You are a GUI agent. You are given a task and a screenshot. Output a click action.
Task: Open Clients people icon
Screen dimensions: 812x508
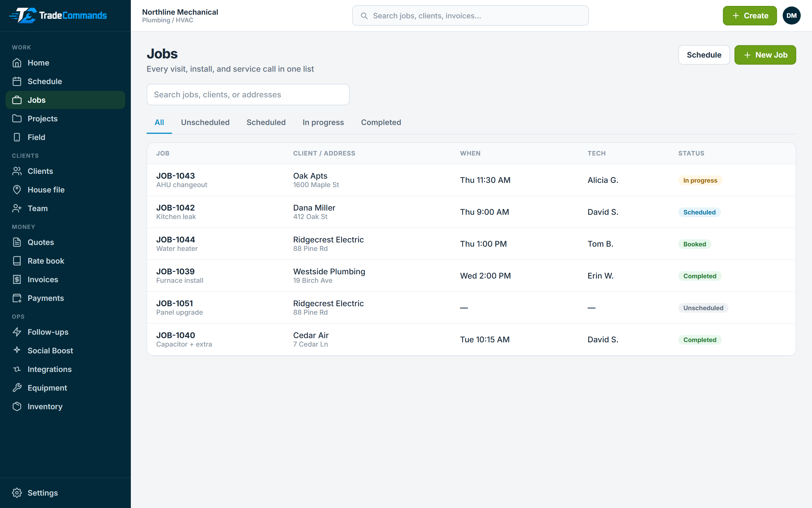[x=17, y=171]
